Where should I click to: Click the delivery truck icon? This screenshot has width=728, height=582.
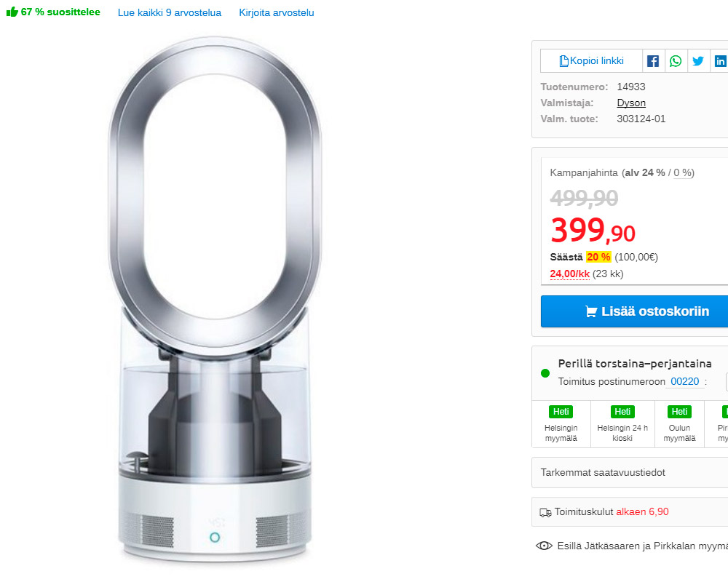[x=545, y=512]
